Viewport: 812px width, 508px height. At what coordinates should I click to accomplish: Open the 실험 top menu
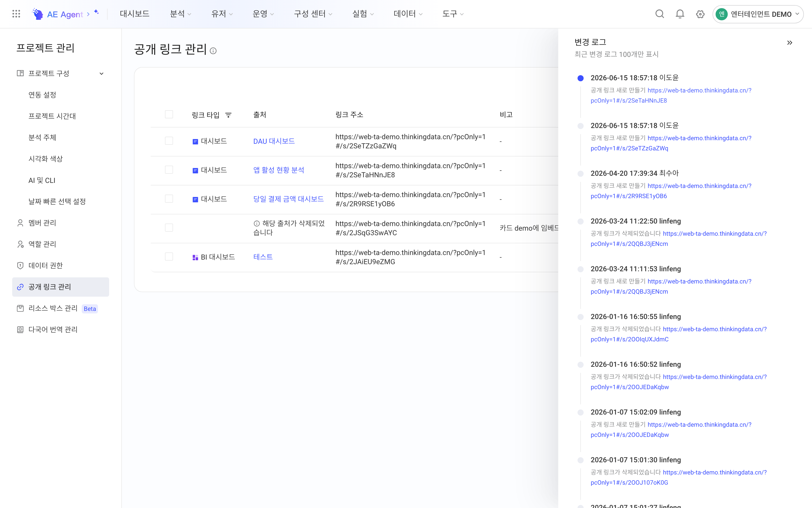pyautogui.click(x=363, y=14)
